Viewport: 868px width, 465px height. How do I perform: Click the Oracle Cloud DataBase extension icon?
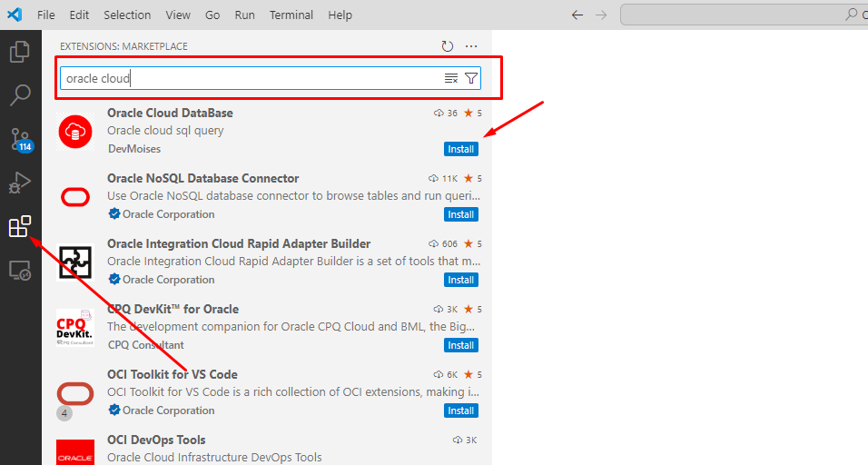pyautogui.click(x=75, y=132)
